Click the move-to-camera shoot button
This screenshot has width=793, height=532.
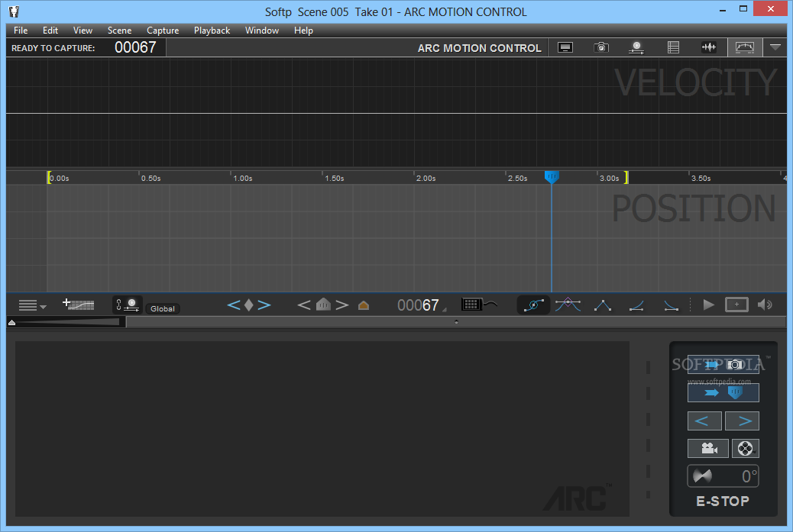click(723, 364)
